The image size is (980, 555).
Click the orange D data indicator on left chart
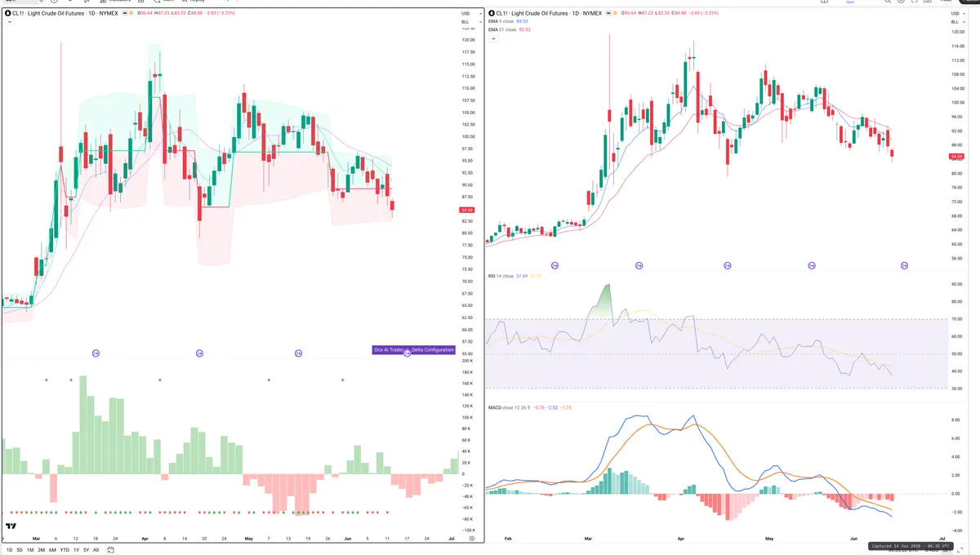click(x=130, y=14)
